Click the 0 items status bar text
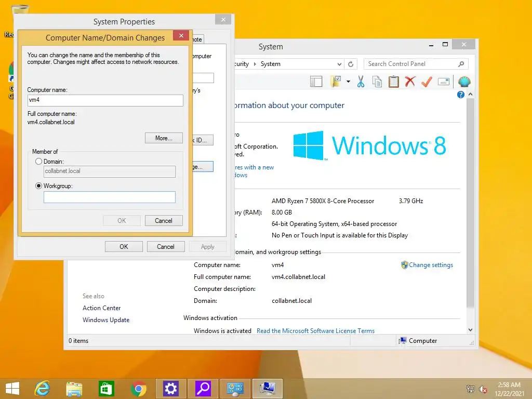The image size is (532, 399). tap(78, 341)
